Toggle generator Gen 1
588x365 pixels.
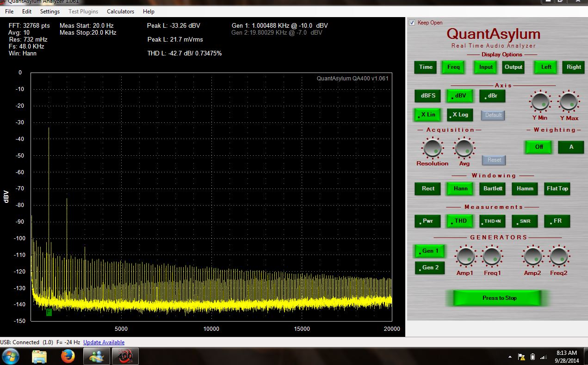click(x=430, y=251)
